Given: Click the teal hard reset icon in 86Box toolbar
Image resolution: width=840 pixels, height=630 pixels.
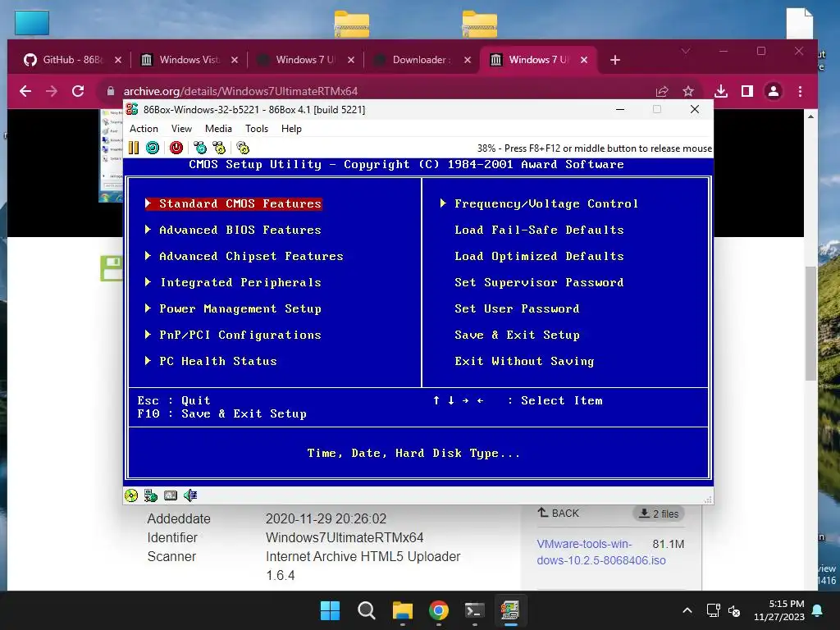Looking at the screenshot, I should tap(153, 148).
